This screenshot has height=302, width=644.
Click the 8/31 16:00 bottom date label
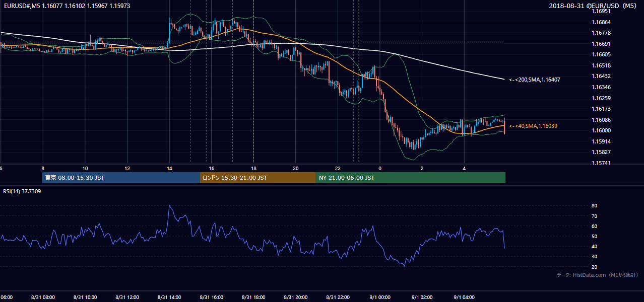pos(212,297)
